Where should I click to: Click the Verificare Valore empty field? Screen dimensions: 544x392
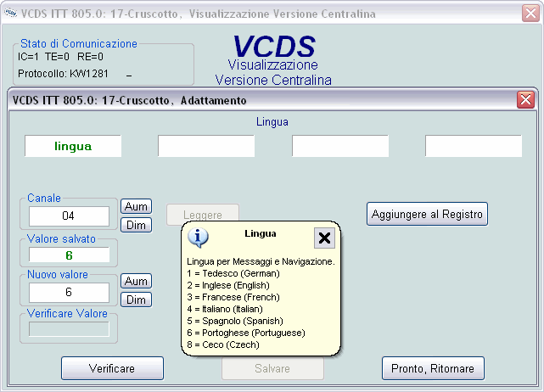click(x=69, y=329)
